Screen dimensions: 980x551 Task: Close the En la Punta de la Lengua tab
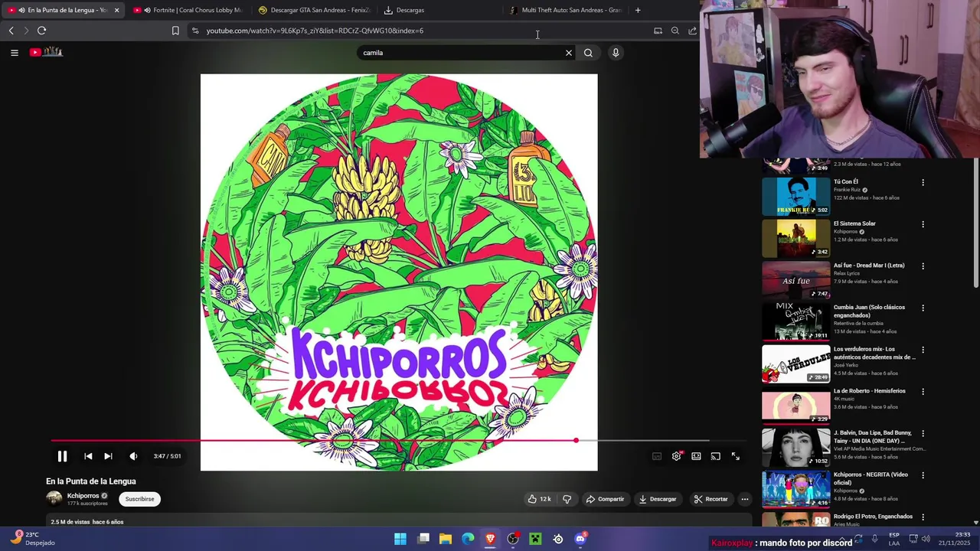click(116, 10)
